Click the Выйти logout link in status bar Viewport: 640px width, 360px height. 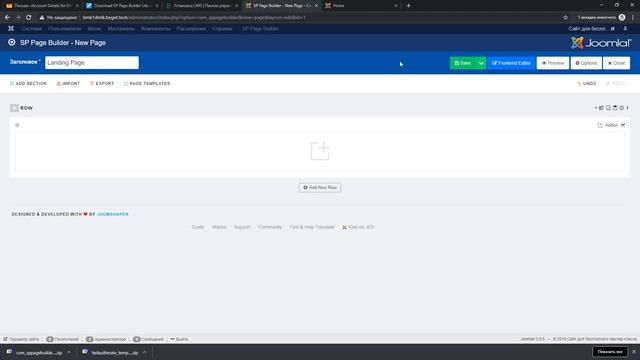click(x=179, y=339)
